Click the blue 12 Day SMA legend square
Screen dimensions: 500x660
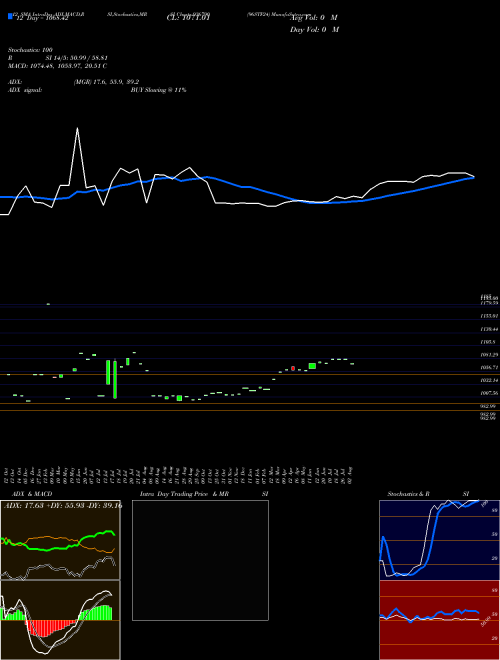(10, 17)
